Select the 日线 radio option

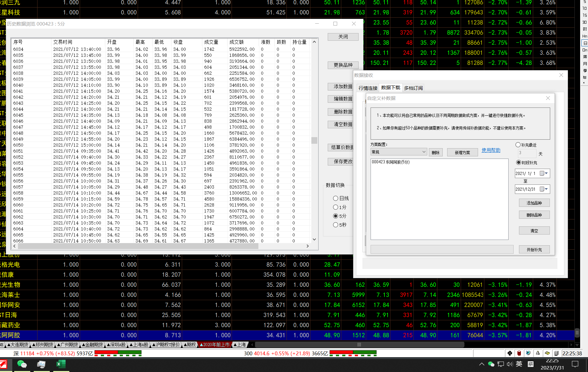(341, 198)
